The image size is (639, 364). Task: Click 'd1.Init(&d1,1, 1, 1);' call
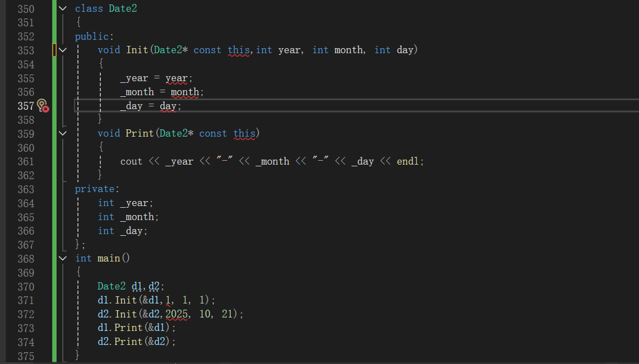[156, 300]
